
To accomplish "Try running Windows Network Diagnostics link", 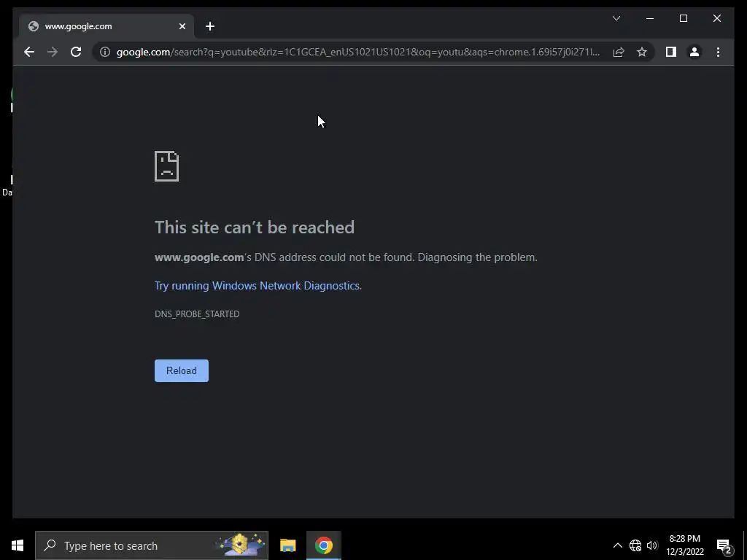I will click(258, 286).
